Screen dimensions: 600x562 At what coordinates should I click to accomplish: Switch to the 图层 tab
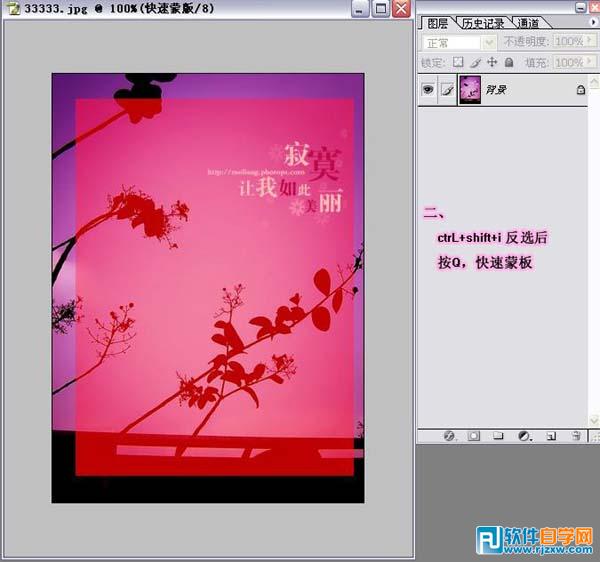pyautogui.click(x=438, y=24)
